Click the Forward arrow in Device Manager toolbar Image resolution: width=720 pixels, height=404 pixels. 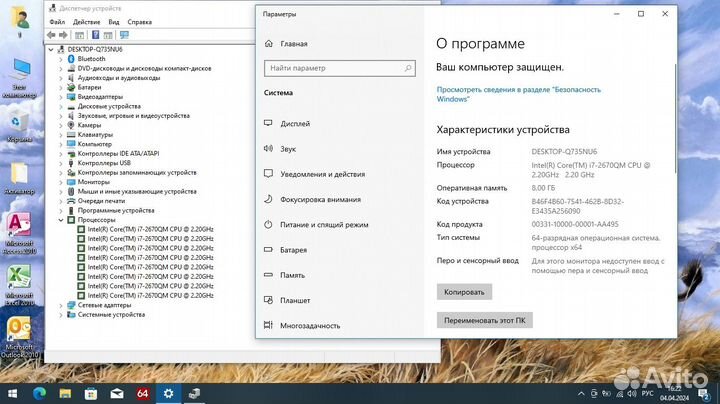pos(63,35)
